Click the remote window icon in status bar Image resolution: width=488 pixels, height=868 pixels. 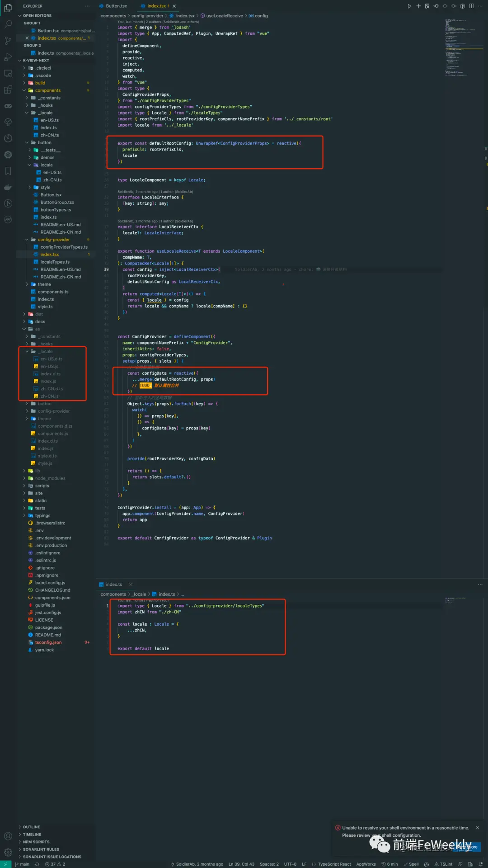(5, 864)
